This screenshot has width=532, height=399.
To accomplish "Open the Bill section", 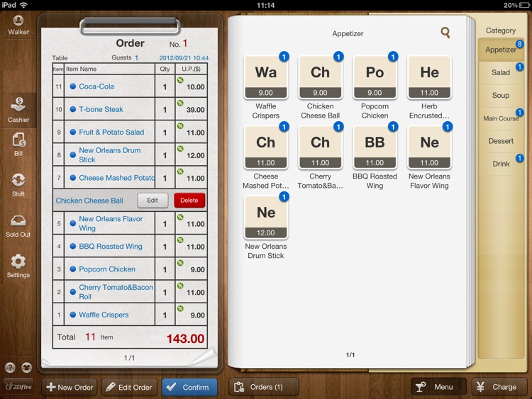I will 18,144.
